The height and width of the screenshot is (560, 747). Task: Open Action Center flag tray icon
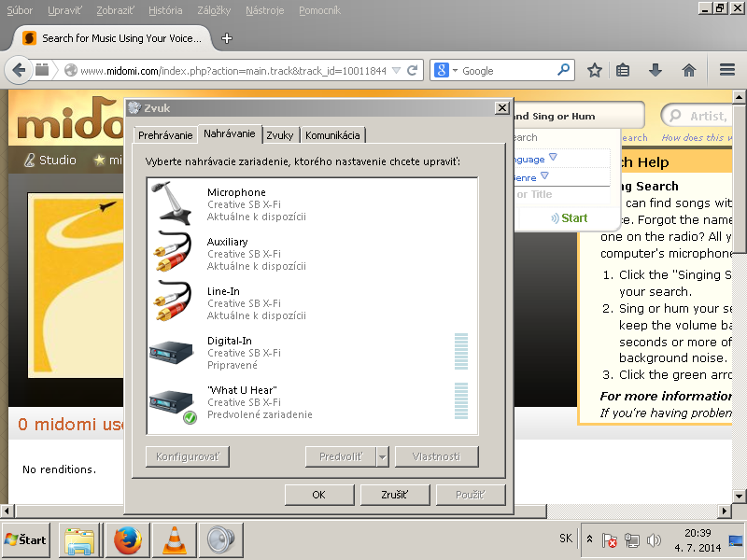click(610, 540)
